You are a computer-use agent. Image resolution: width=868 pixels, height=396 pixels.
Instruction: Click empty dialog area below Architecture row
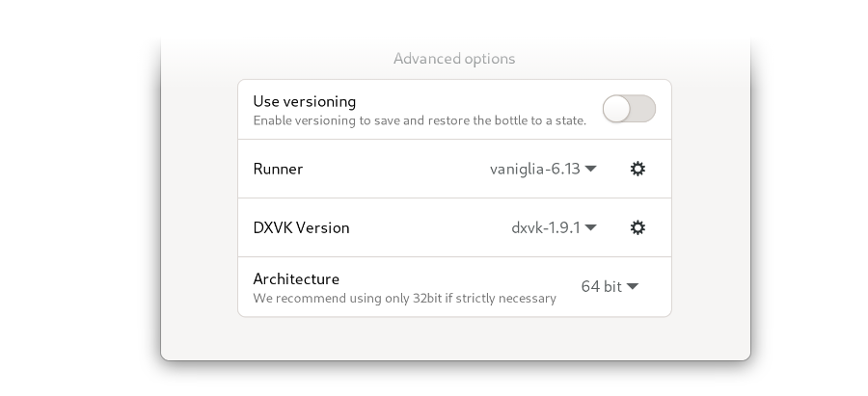coord(454,337)
